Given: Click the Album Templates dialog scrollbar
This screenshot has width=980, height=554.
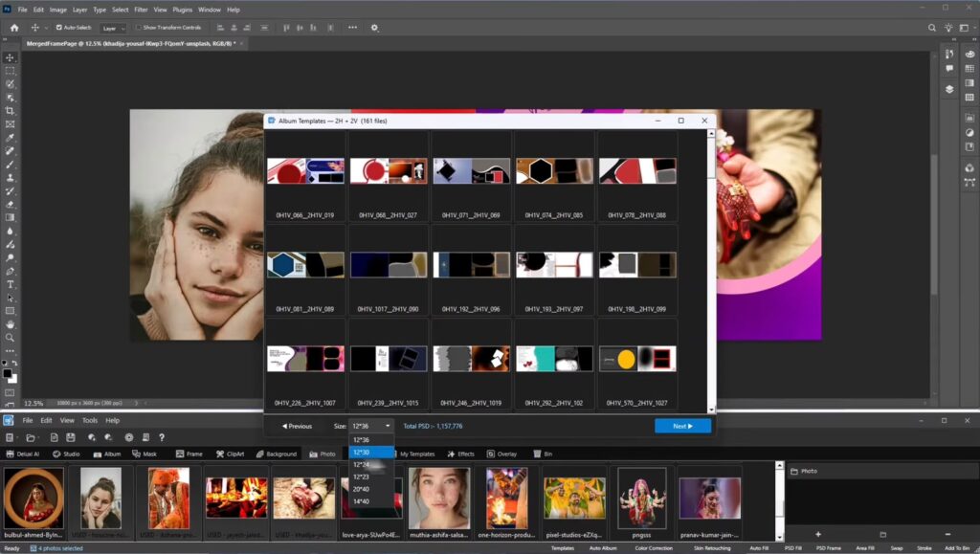Looking at the screenshot, I should click(x=711, y=158).
